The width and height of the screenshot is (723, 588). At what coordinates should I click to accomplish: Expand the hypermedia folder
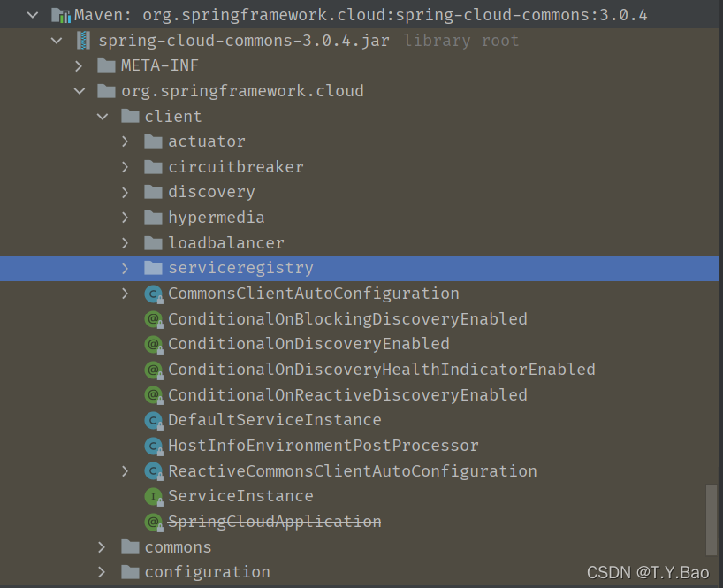pyautogui.click(x=125, y=218)
